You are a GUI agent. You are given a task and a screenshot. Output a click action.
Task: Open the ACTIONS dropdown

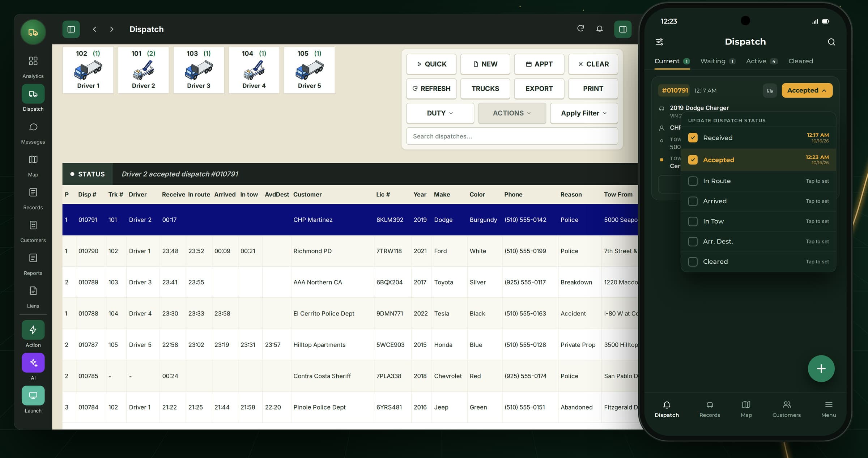pos(512,113)
